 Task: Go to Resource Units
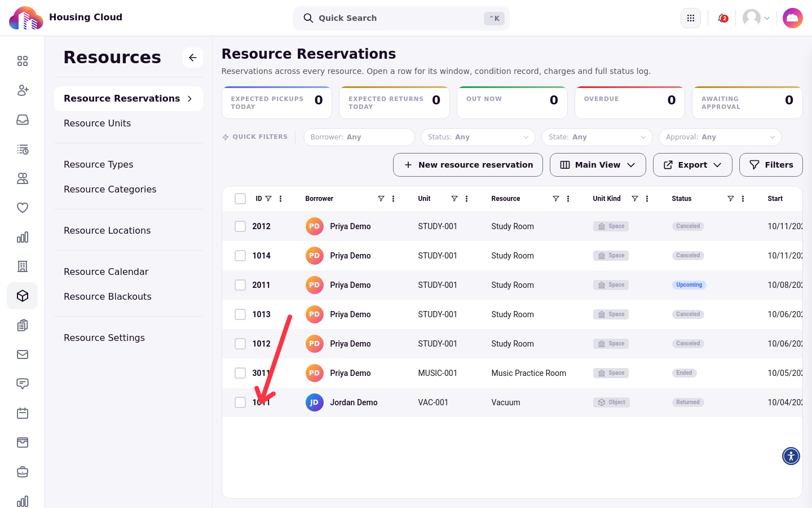click(97, 123)
